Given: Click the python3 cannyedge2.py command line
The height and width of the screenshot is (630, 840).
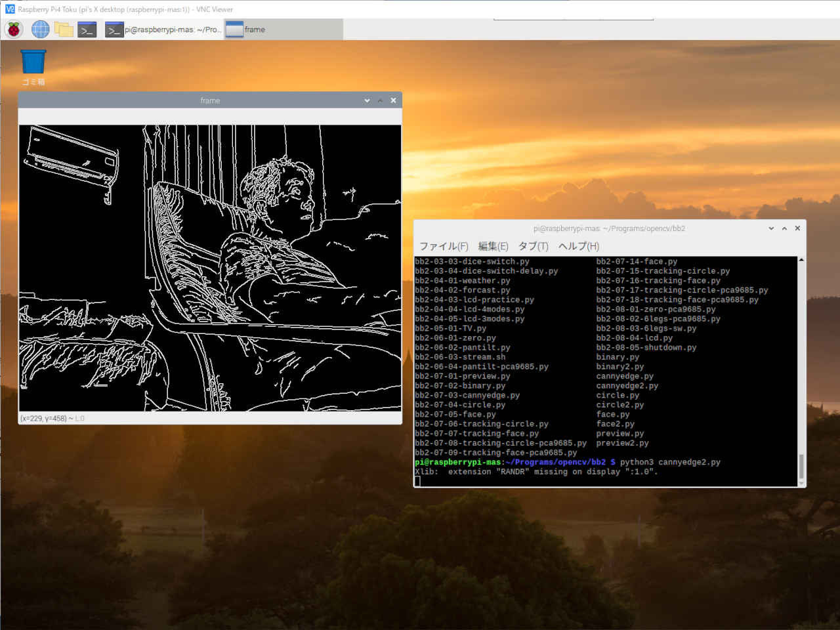Looking at the screenshot, I should click(670, 463).
